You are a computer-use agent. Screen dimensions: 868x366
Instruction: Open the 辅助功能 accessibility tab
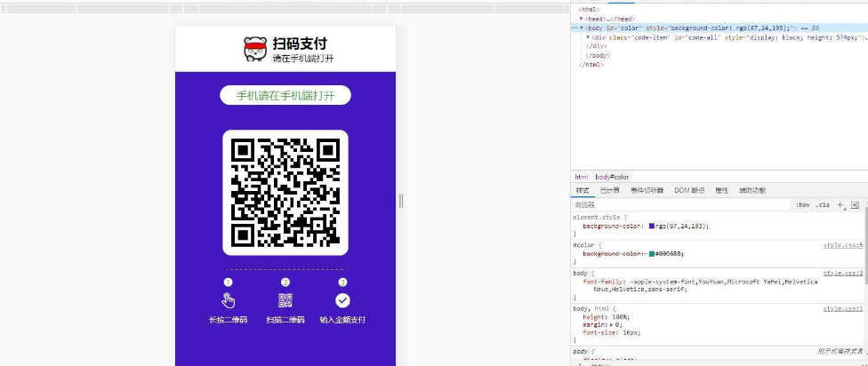point(751,190)
